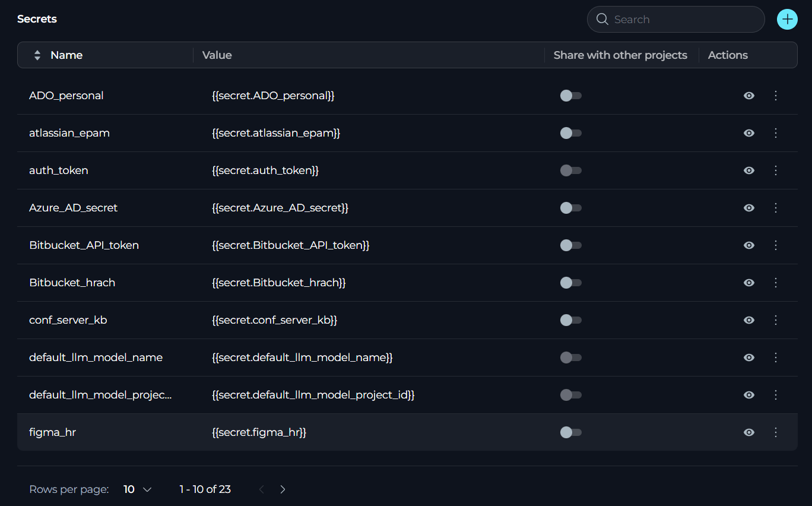812x506 pixels.
Task: Click the search magnifier icon
Action: click(x=602, y=19)
